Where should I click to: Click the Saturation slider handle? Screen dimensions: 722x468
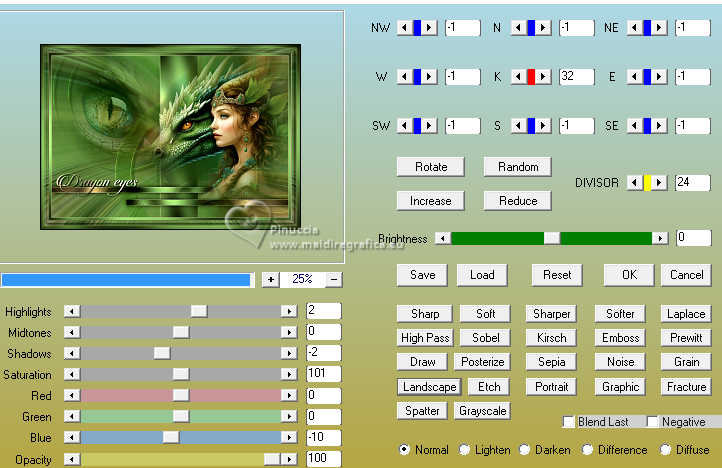(180, 374)
